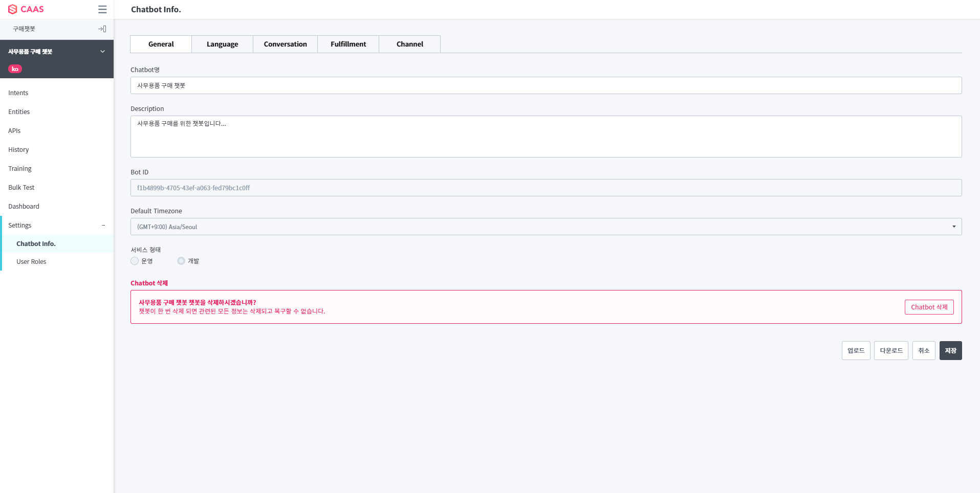
Task: Click the 저장 save button
Action: click(x=950, y=350)
